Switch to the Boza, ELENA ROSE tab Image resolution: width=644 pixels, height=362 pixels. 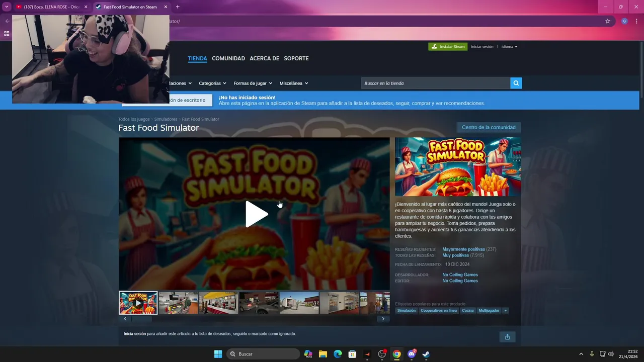click(x=51, y=7)
